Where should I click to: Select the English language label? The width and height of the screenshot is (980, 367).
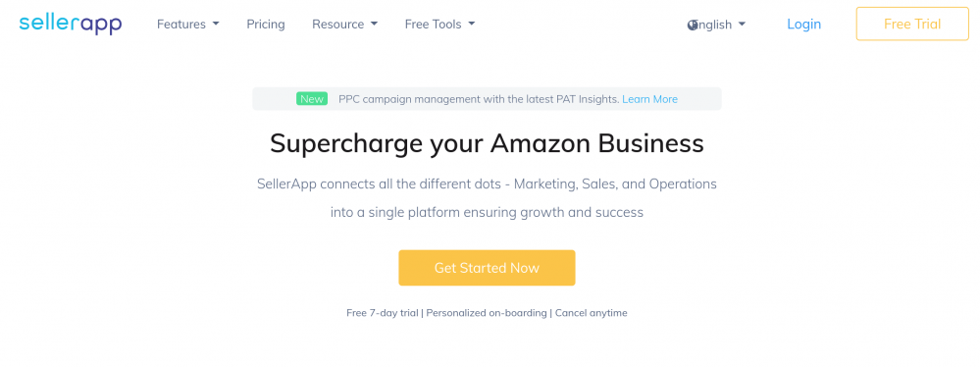pyautogui.click(x=712, y=25)
